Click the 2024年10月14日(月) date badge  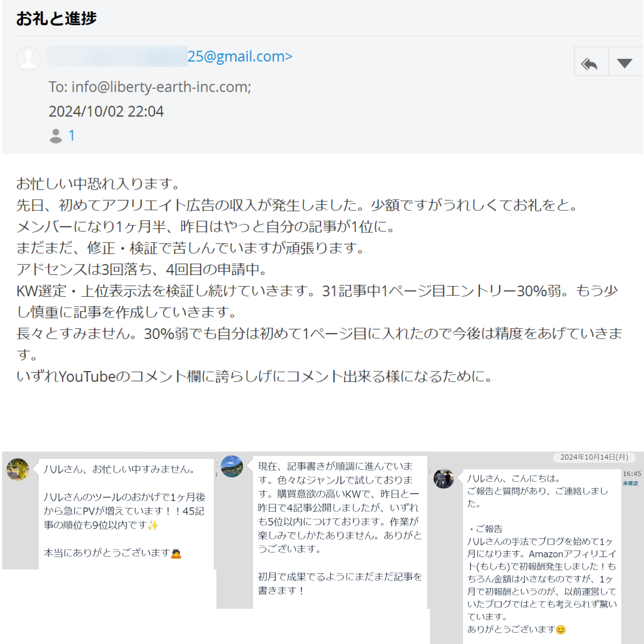594,457
